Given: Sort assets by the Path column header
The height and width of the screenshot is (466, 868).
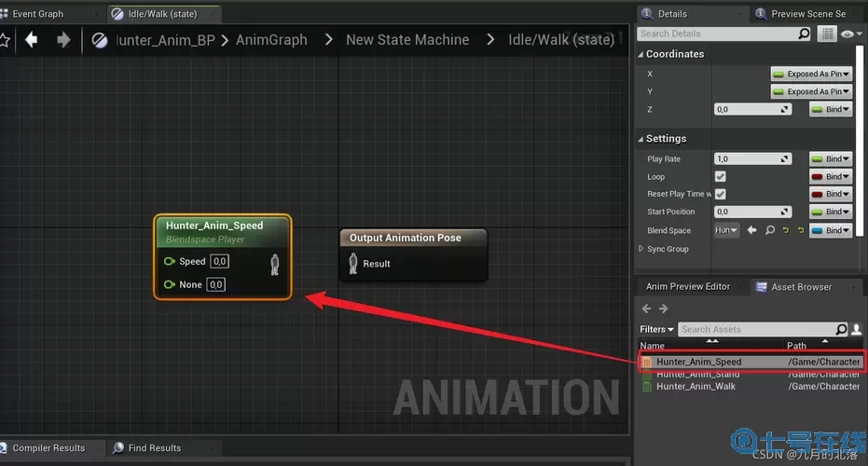Looking at the screenshot, I should 796,346.
